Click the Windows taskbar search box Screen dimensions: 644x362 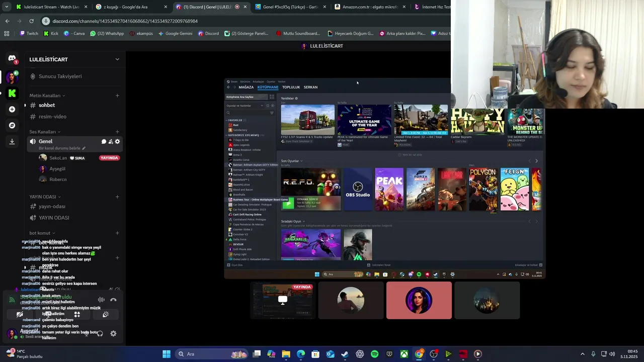click(211, 354)
